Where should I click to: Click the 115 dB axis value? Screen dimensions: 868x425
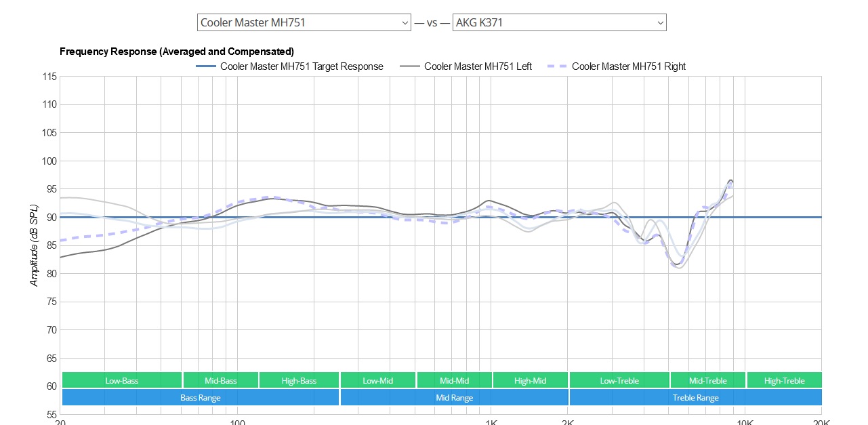click(49, 77)
